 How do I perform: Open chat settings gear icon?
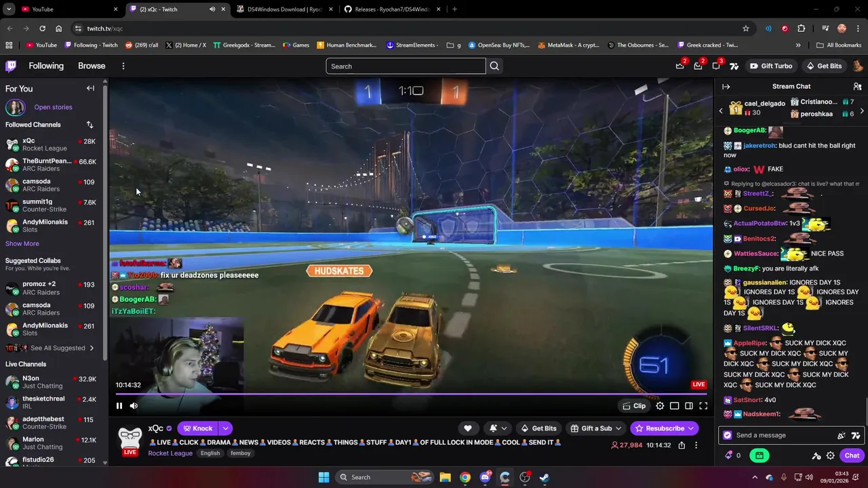click(x=830, y=455)
